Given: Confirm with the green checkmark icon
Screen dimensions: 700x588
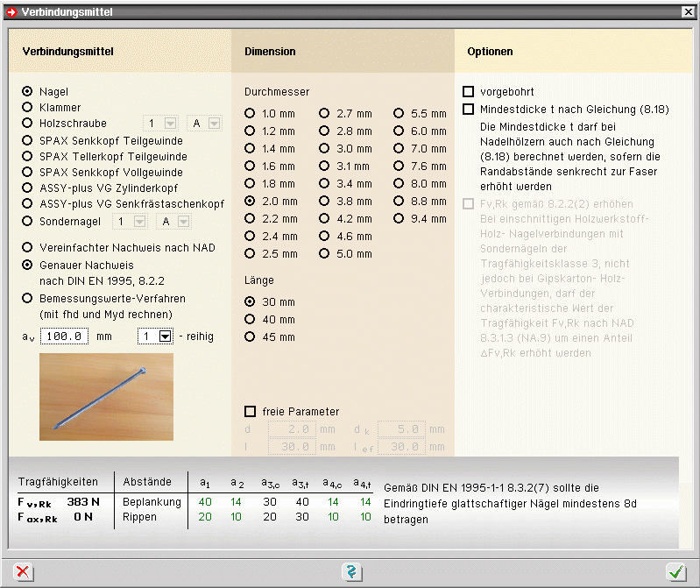Looking at the screenshot, I should (x=675, y=571).
